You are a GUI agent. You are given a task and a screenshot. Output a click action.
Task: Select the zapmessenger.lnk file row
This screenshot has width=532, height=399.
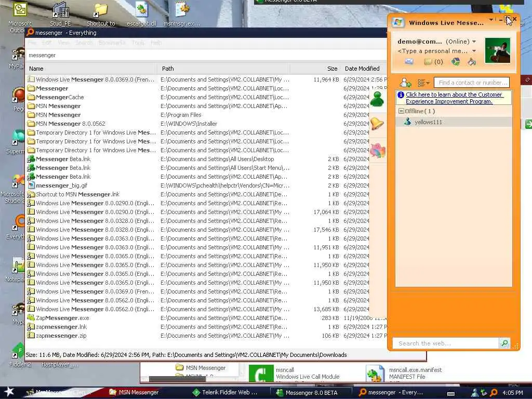coord(206,327)
